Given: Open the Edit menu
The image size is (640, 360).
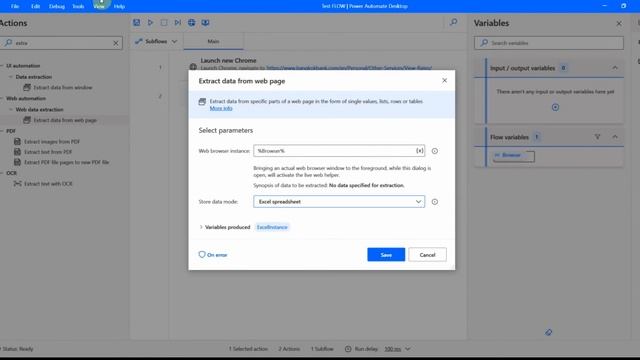Looking at the screenshot, I should pyautogui.click(x=36, y=6).
